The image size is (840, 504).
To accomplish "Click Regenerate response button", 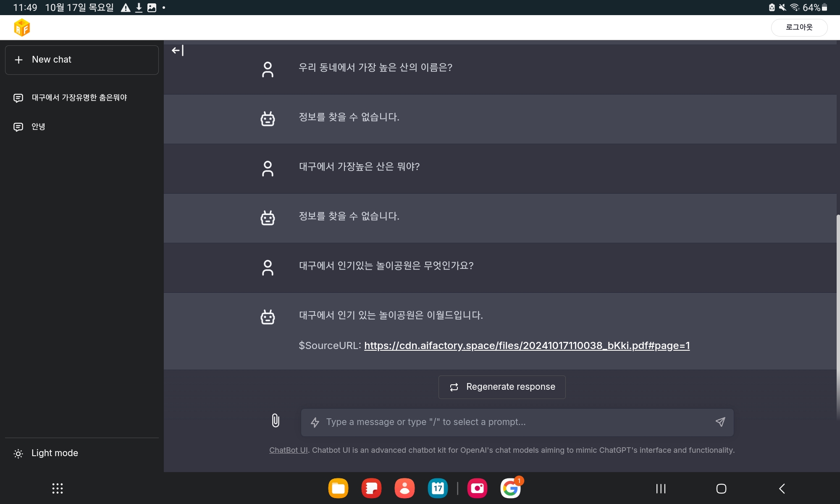I will (x=502, y=387).
